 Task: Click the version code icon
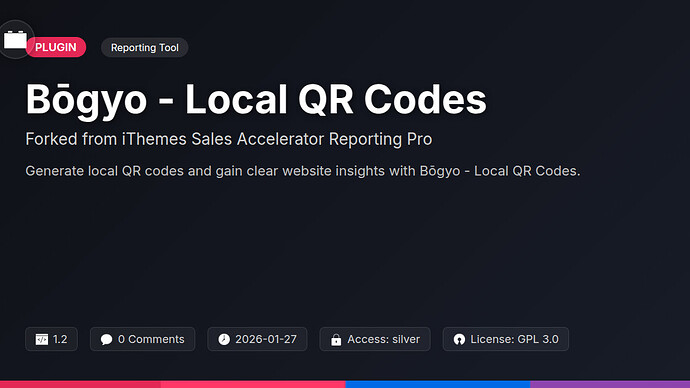click(x=42, y=339)
